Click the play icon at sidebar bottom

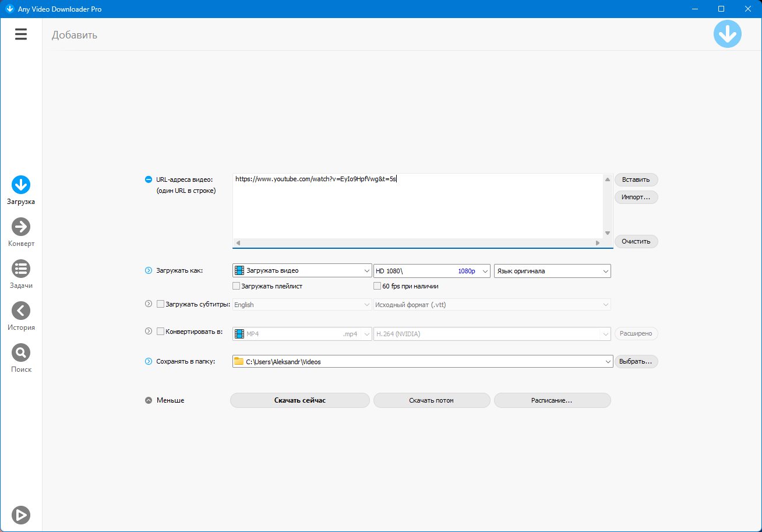pos(21,515)
